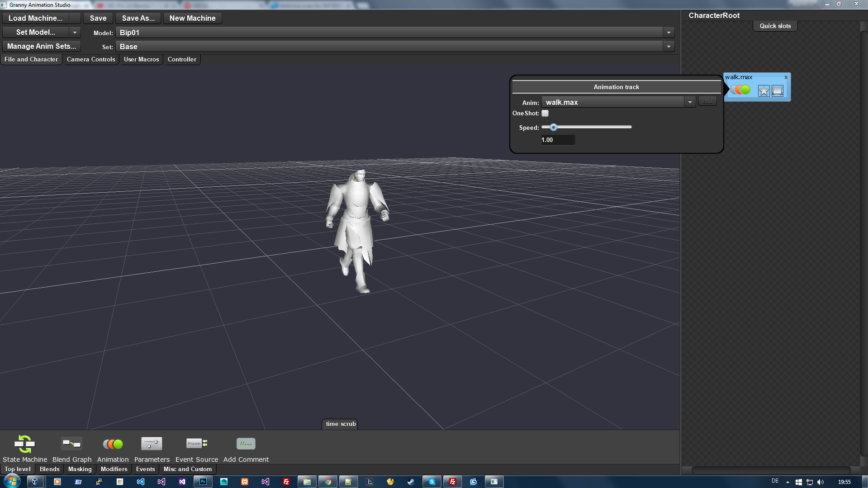Click the 19:55 taskbar clock
The image size is (868, 488).
844,482
